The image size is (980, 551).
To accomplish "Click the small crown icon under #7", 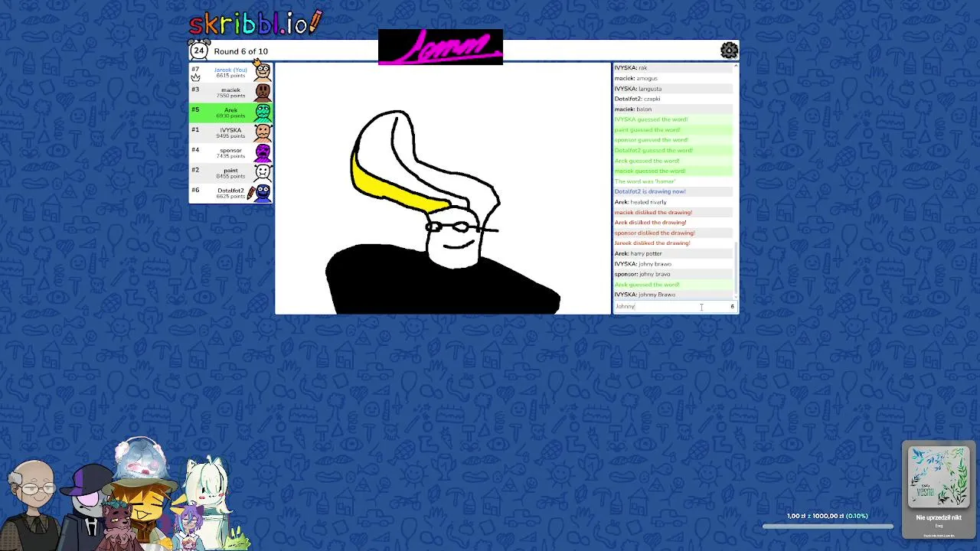I will (195, 77).
